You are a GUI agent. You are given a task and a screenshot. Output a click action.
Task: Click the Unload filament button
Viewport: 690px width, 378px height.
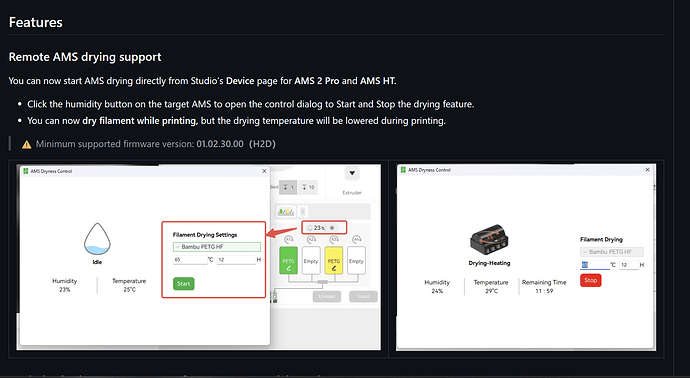pyautogui.click(x=327, y=297)
